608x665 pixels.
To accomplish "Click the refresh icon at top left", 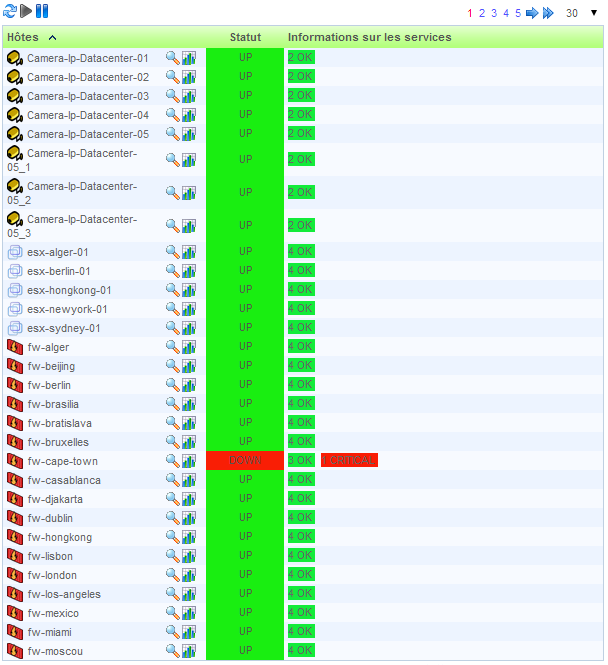I will coord(10,11).
